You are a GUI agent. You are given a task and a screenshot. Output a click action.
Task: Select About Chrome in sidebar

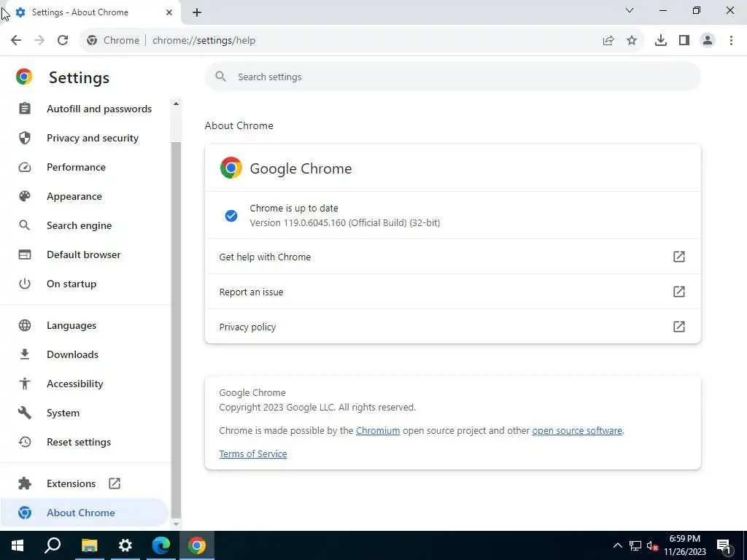(x=85, y=513)
